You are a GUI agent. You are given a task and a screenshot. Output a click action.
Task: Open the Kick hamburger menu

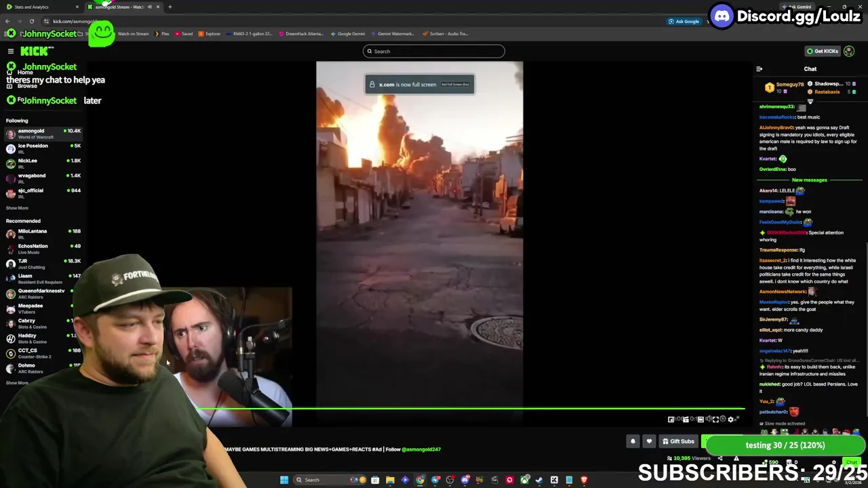click(x=11, y=52)
